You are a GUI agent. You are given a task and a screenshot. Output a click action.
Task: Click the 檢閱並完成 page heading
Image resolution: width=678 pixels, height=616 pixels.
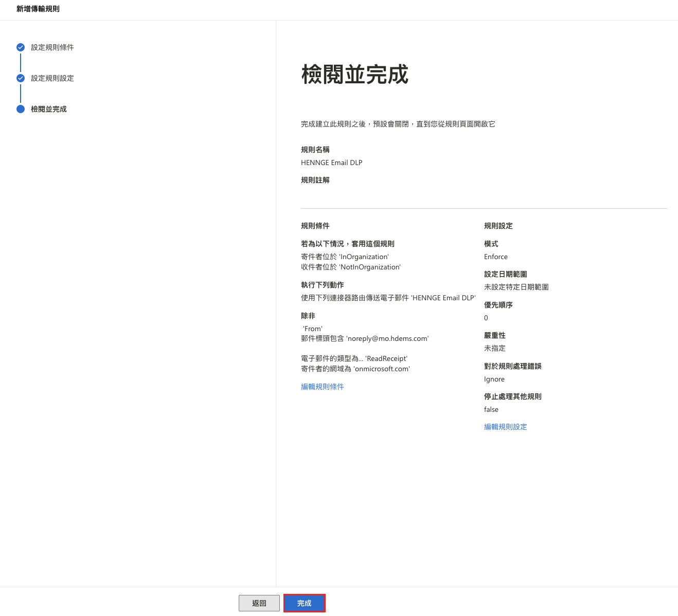tap(355, 75)
